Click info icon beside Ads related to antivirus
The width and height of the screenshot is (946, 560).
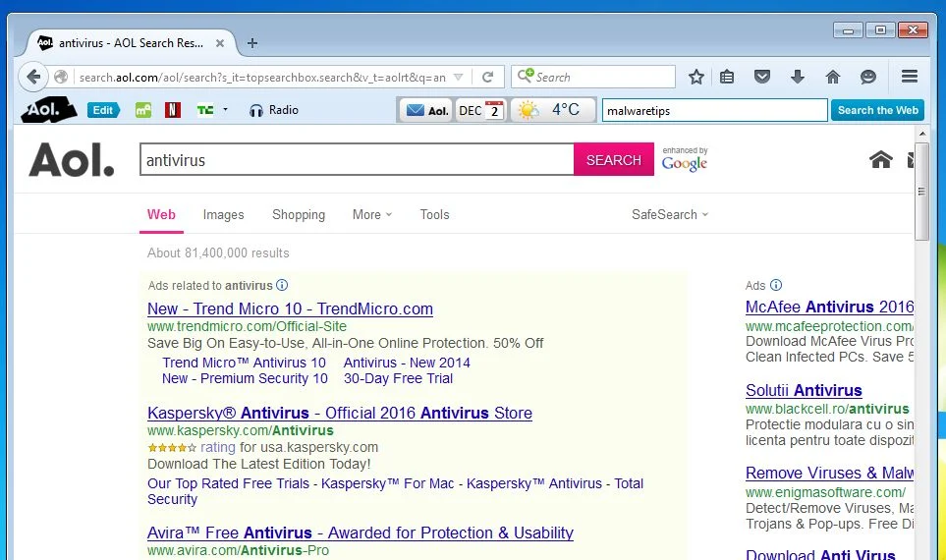(x=282, y=285)
